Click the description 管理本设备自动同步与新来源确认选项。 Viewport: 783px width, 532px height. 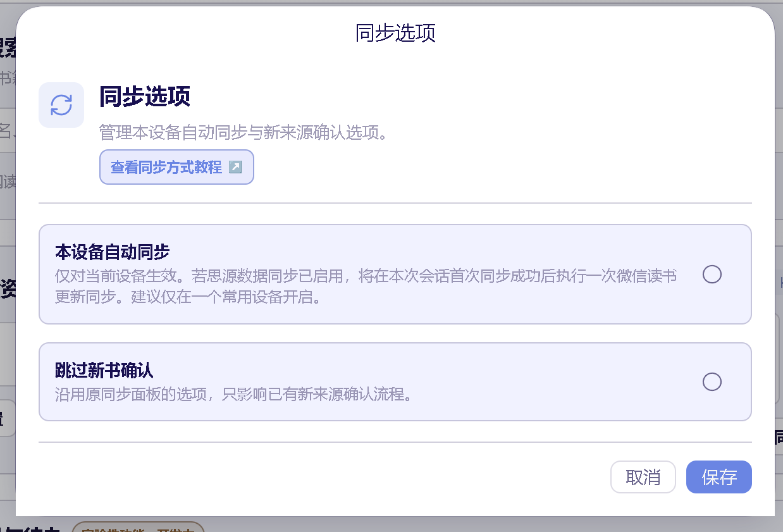(244, 133)
